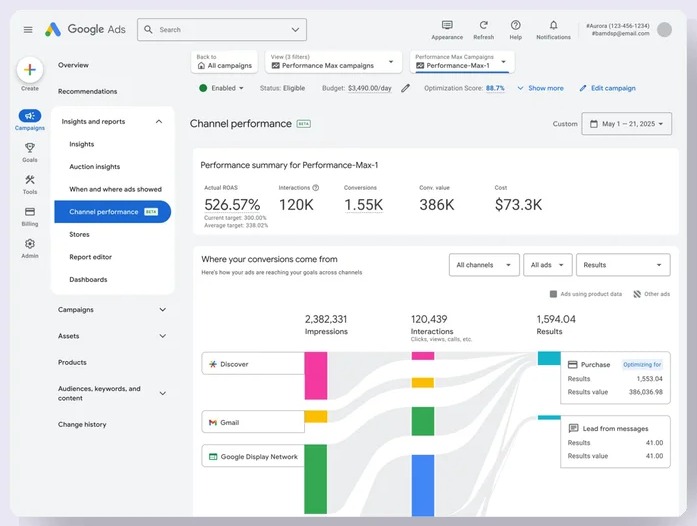Image resolution: width=697 pixels, height=526 pixels.
Task: Collapse the Insights and reports section
Action: tap(159, 121)
